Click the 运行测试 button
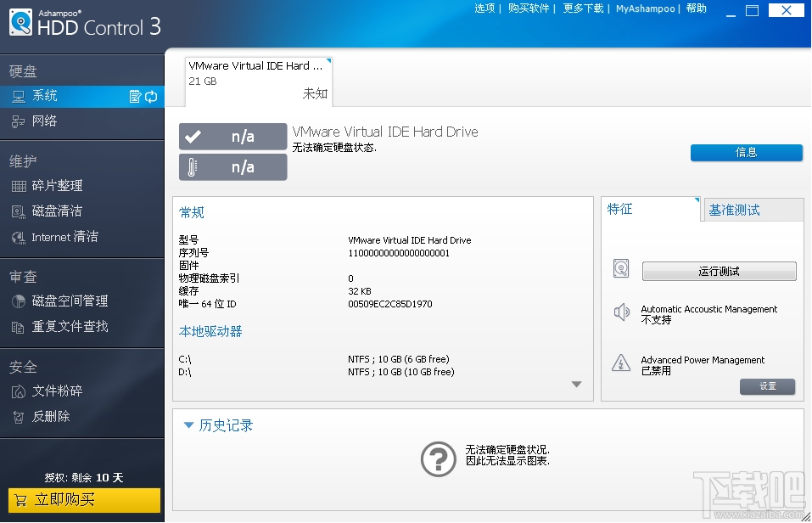 (x=719, y=271)
